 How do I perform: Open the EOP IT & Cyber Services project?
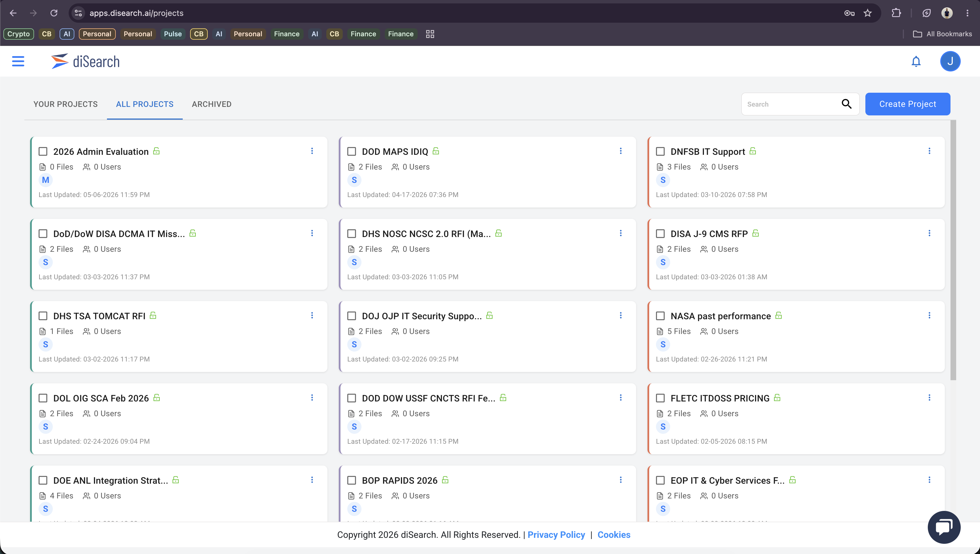[727, 481]
